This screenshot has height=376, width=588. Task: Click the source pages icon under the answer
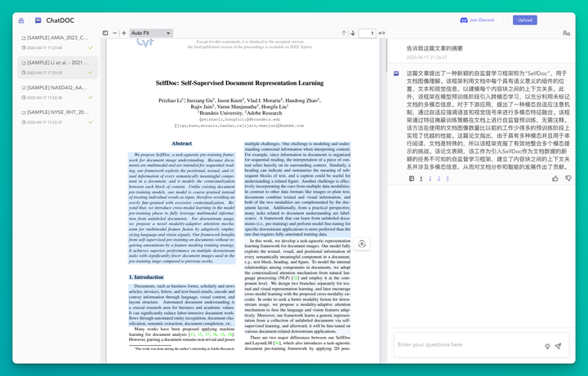tap(412, 179)
